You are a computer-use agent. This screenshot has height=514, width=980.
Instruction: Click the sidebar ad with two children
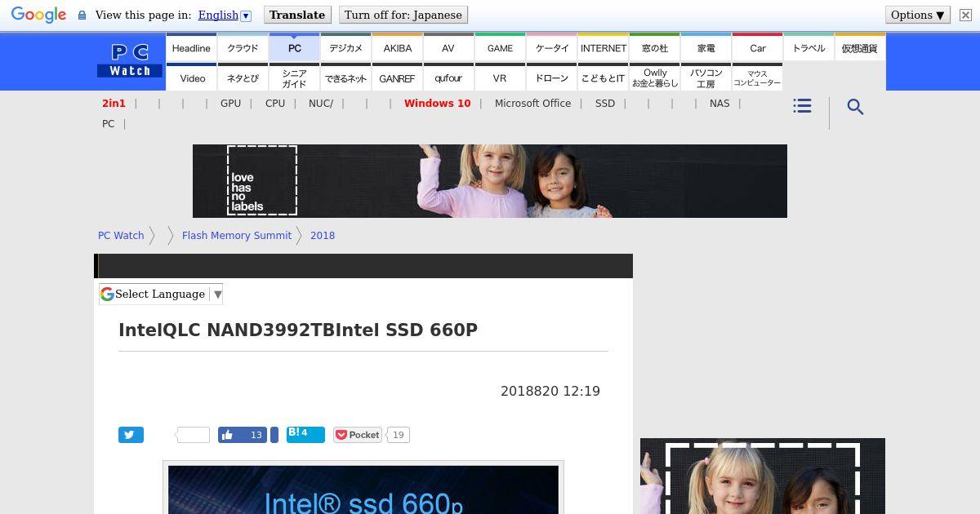click(x=763, y=476)
